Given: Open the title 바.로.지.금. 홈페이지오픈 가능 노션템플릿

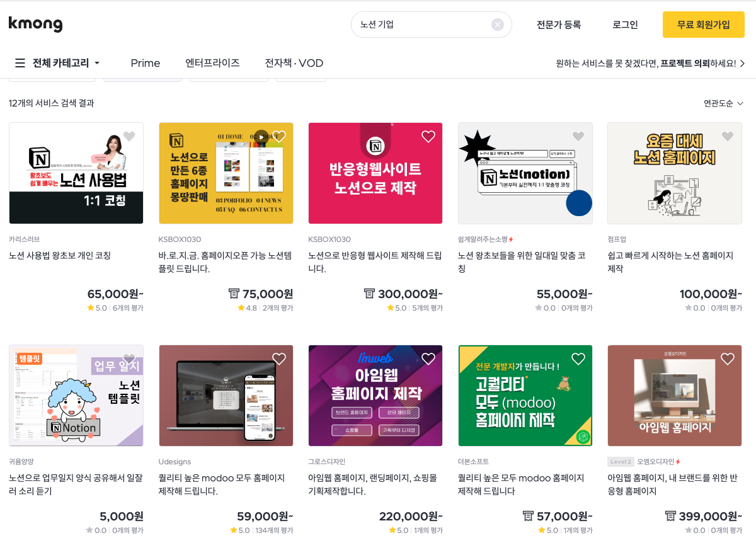Looking at the screenshot, I should pos(226,262).
